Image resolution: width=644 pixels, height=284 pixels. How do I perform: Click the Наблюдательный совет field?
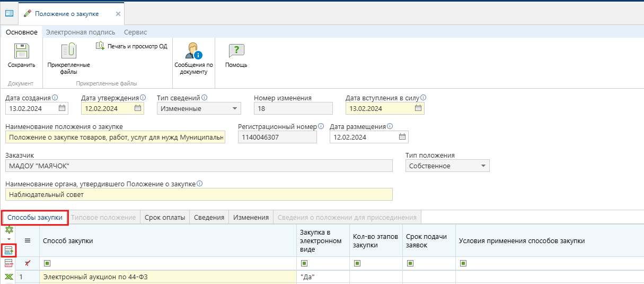pyautogui.click(x=199, y=194)
